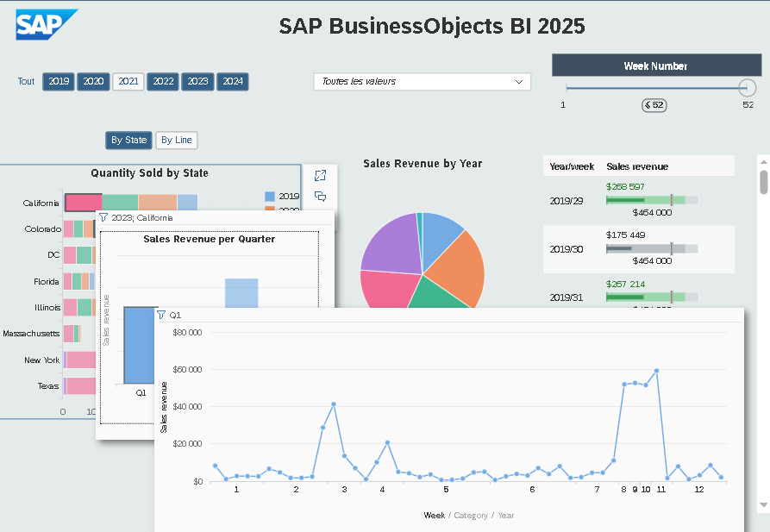Click the 2019/30 table row label
The height and width of the screenshot is (532, 770).
[x=567, y=249]
